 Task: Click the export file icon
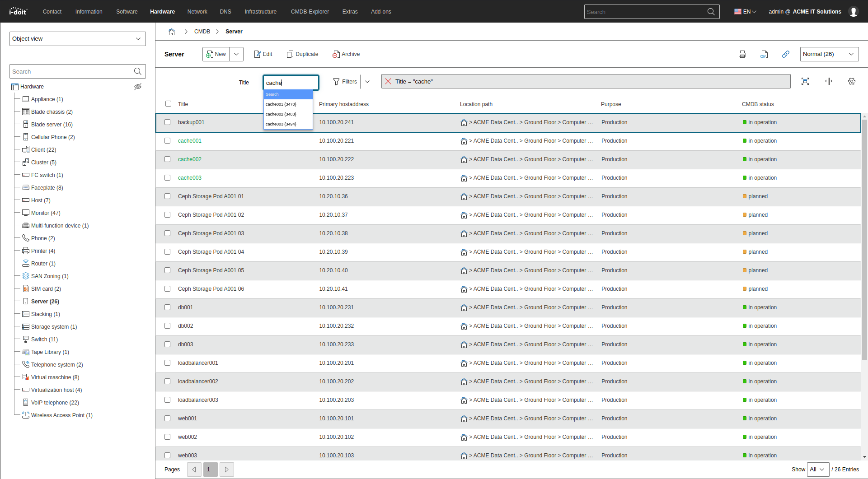coord(764,54)
